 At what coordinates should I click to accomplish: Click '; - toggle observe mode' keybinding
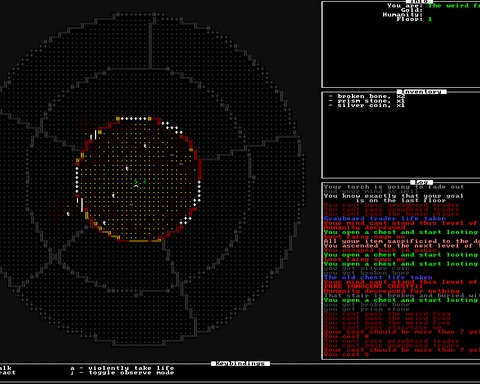[x=122, y=372]
